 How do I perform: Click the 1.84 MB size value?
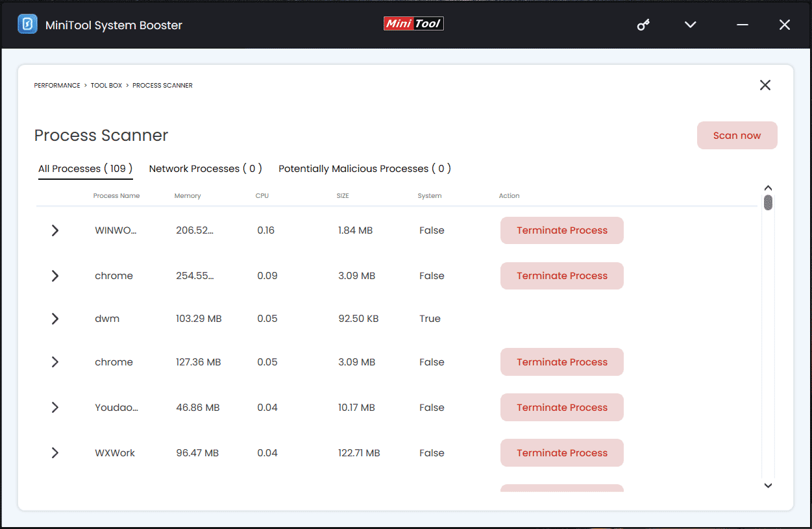coord(355,230)
